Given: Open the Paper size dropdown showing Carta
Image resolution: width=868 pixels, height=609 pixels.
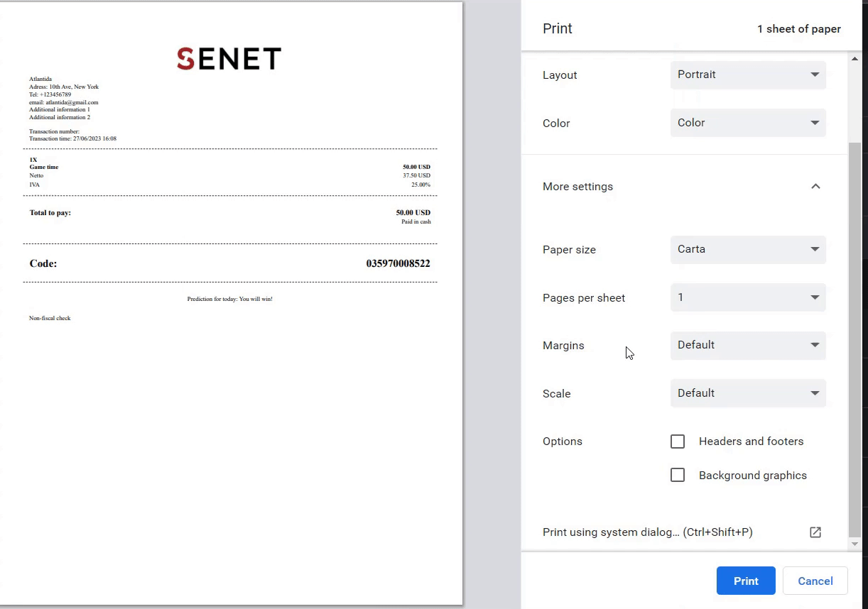Looking at the screenshot, I should (747, 249).
